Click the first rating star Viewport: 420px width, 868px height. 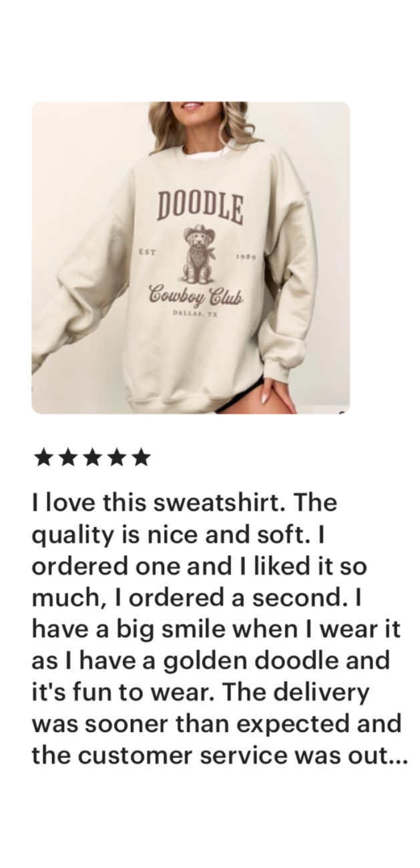(43, 458)
